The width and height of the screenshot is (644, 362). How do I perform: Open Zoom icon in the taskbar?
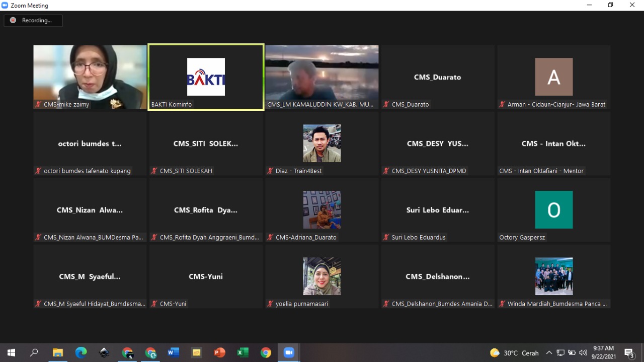pos(289,352)
